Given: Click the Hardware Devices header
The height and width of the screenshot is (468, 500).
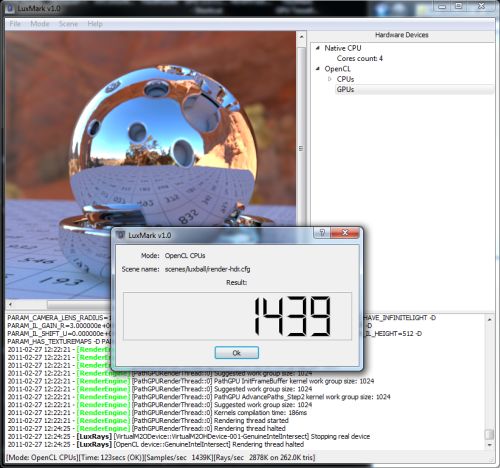Looking at the screenshot, I should point(401,35).
